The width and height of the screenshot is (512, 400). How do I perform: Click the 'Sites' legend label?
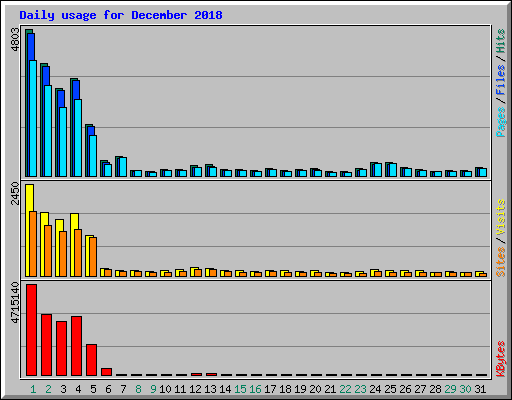point(500,262)
